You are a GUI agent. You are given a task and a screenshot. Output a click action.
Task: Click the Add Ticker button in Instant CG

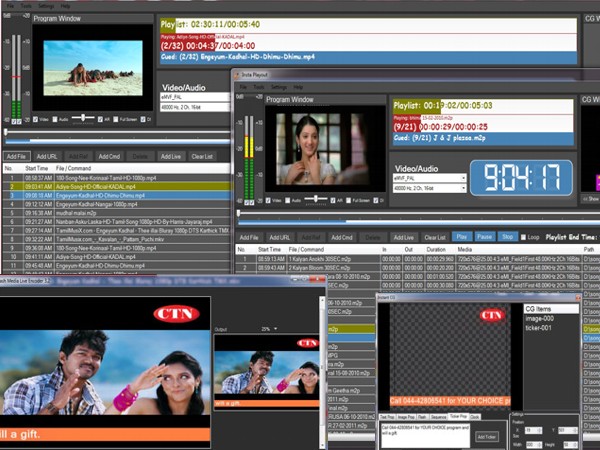[487, 437]
